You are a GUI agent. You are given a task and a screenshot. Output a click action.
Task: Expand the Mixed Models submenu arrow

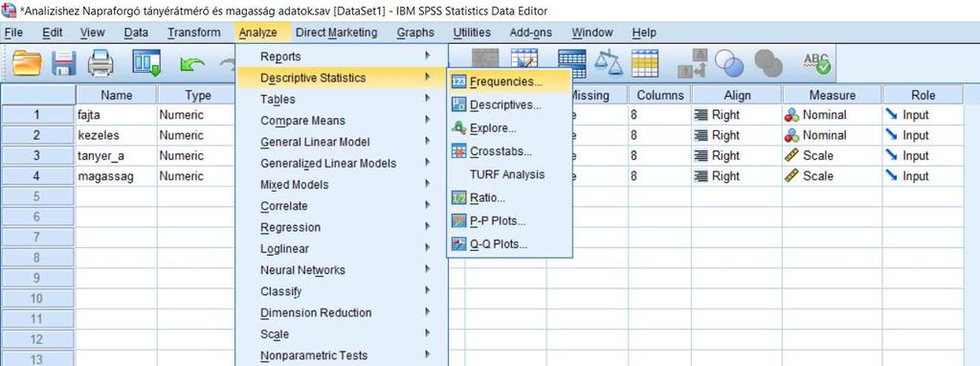point(428,184)
